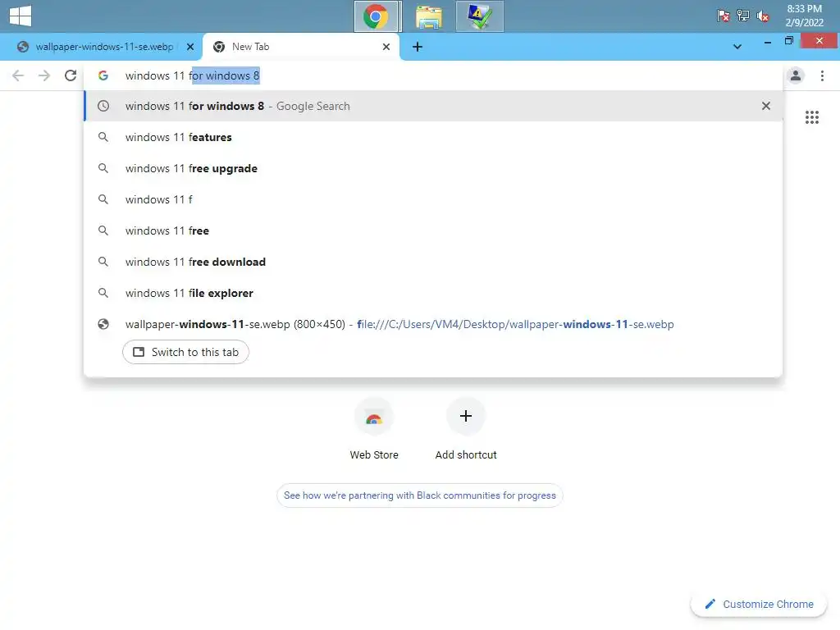Image resolution: width=840 pixels, height=630 pixels.
Task: Open File Explorer from the taskbar
Action: 428,16
